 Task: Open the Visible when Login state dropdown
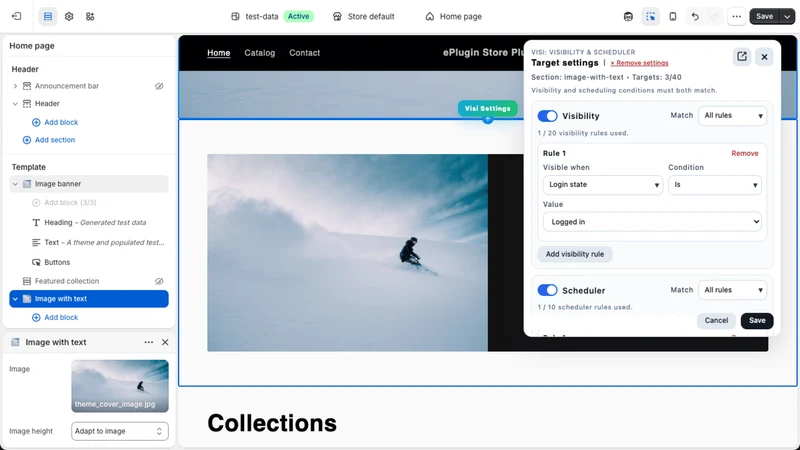(x=603, y=185)
